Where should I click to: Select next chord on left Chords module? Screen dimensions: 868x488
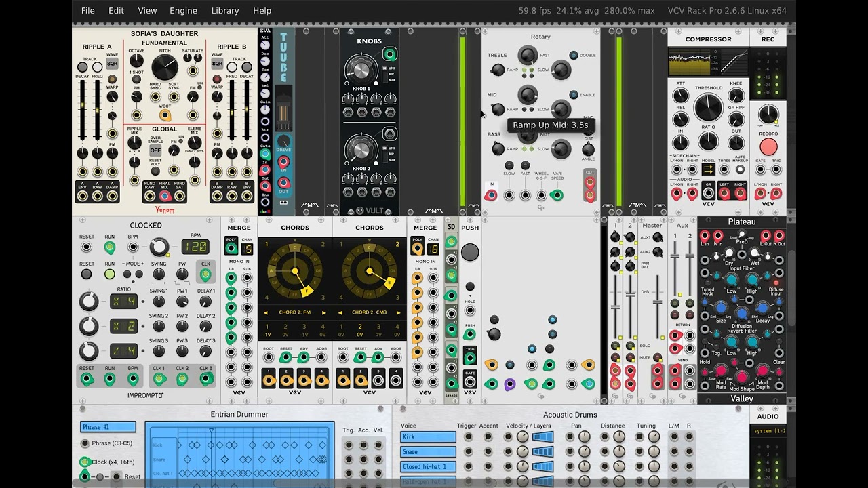(324, 313)
